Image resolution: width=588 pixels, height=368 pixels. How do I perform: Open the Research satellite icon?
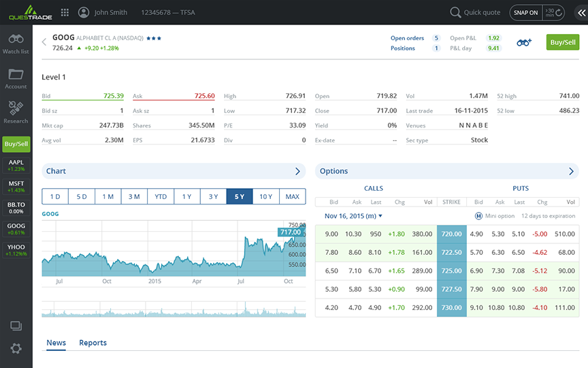point(16,108)
